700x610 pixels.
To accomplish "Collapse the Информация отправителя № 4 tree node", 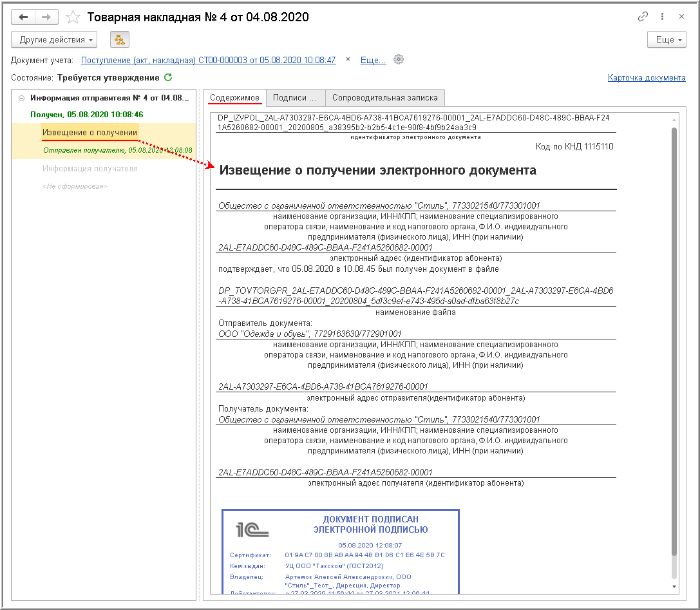I will pyautogui.click(x=21, y=98).
